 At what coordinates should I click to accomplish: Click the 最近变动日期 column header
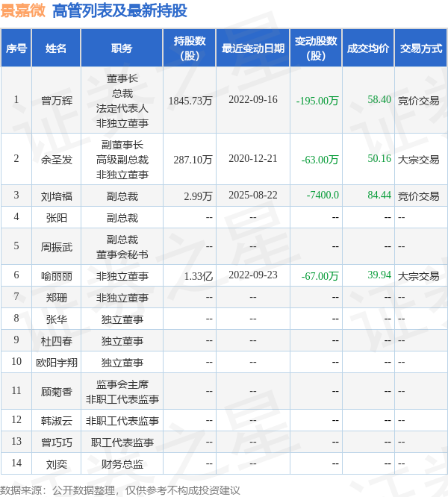point(252,49)
